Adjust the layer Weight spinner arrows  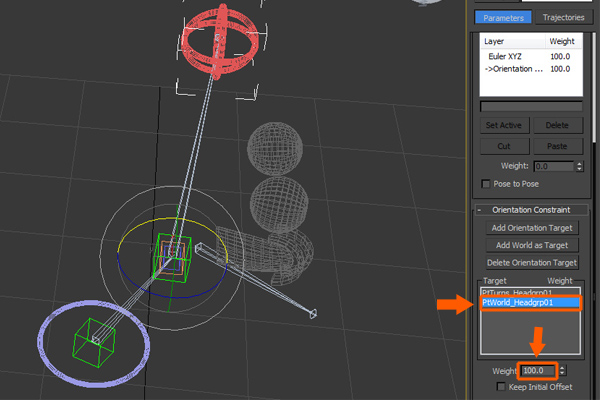579,167
